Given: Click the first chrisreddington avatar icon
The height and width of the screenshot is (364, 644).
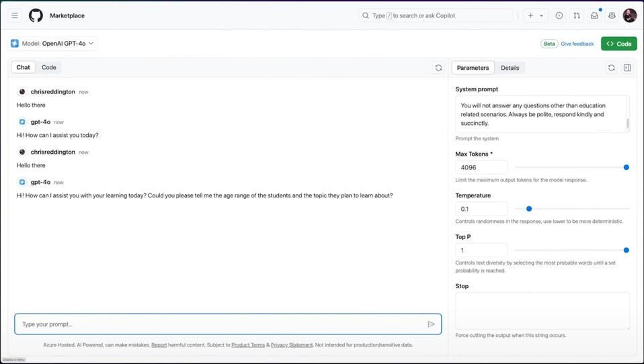Looking at the screenshot, I should tap(22, 92).
